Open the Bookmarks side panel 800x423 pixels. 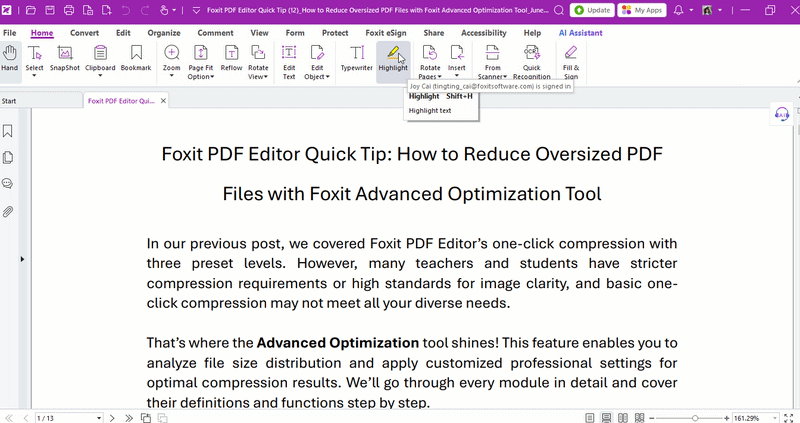(x=8, y=131)
